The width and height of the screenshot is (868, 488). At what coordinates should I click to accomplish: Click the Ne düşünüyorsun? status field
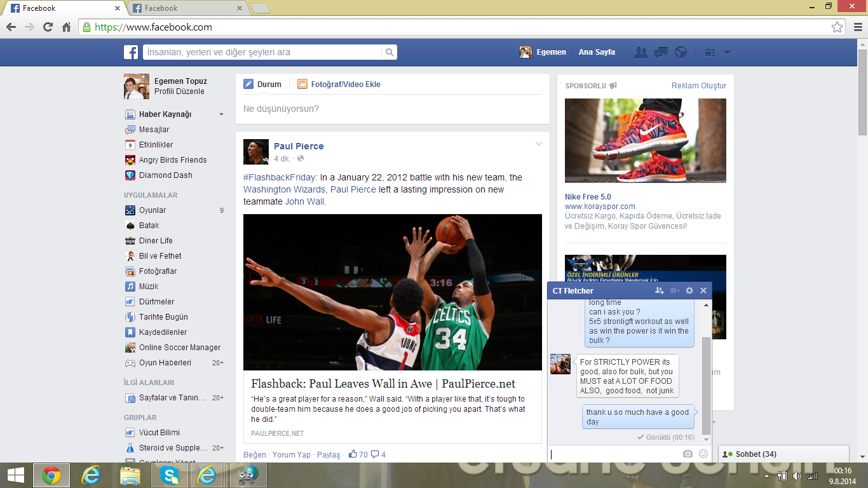pyautogui.click(x=393, y=109)
